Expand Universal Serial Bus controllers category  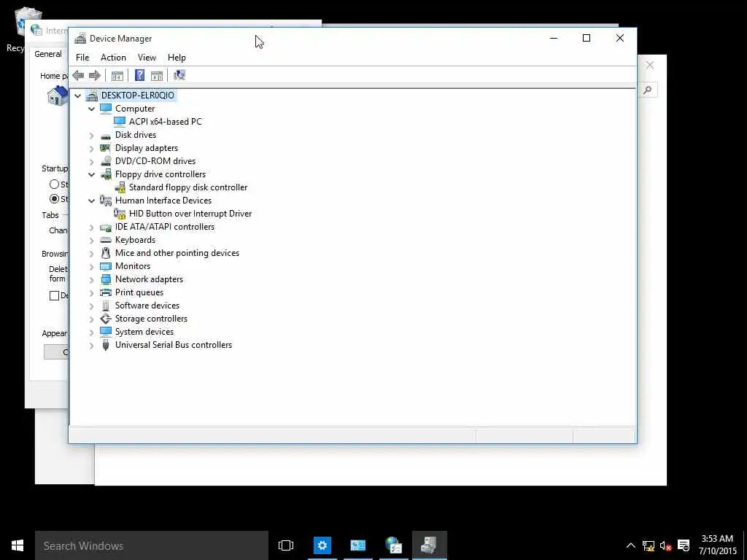[x=91, y=345]
